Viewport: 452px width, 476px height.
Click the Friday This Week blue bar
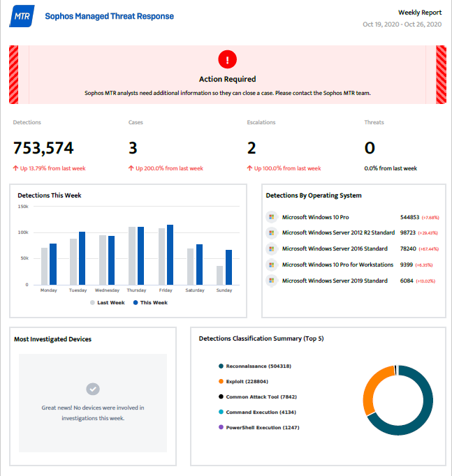(x=169, y=255)
